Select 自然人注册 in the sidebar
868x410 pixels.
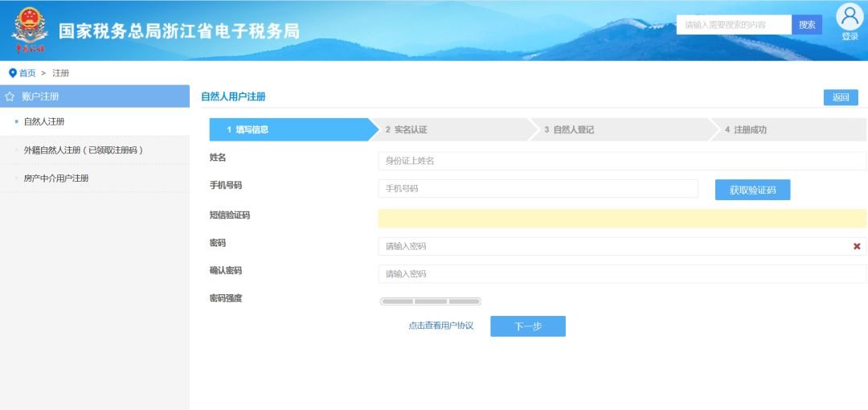[x=44, y=122]
